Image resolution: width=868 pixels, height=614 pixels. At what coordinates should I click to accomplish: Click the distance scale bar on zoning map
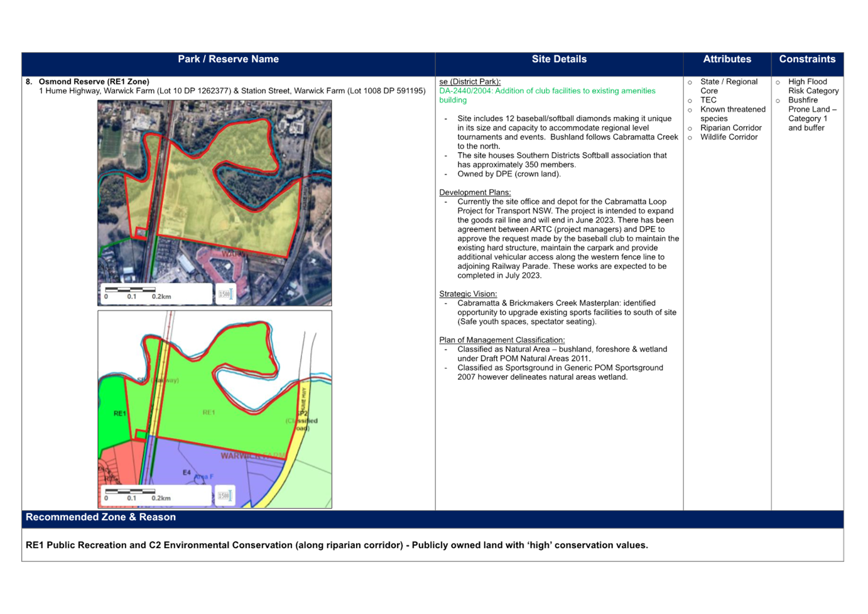coord(156,495)
